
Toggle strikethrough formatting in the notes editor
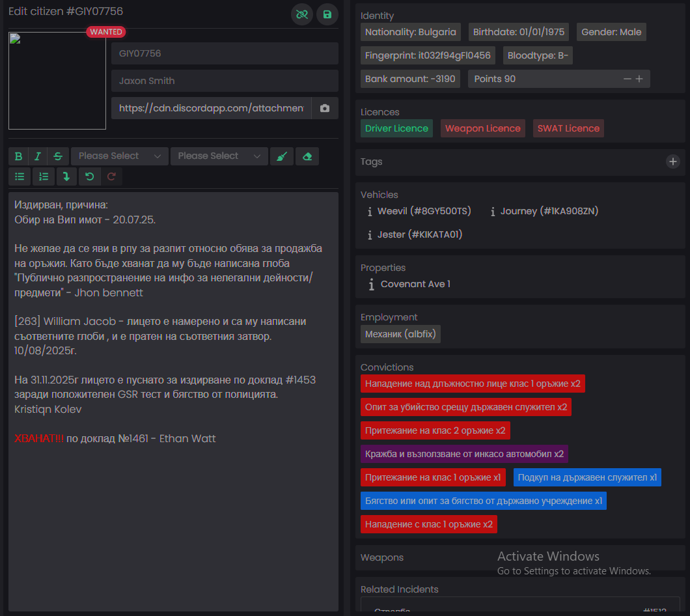point(58,156)
